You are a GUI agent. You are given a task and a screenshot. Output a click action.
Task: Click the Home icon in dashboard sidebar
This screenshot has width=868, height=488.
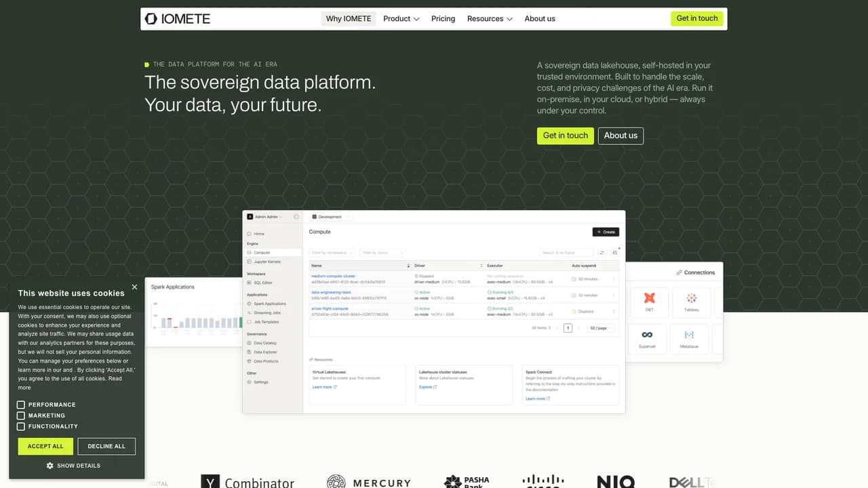click(x=250, y=234)
